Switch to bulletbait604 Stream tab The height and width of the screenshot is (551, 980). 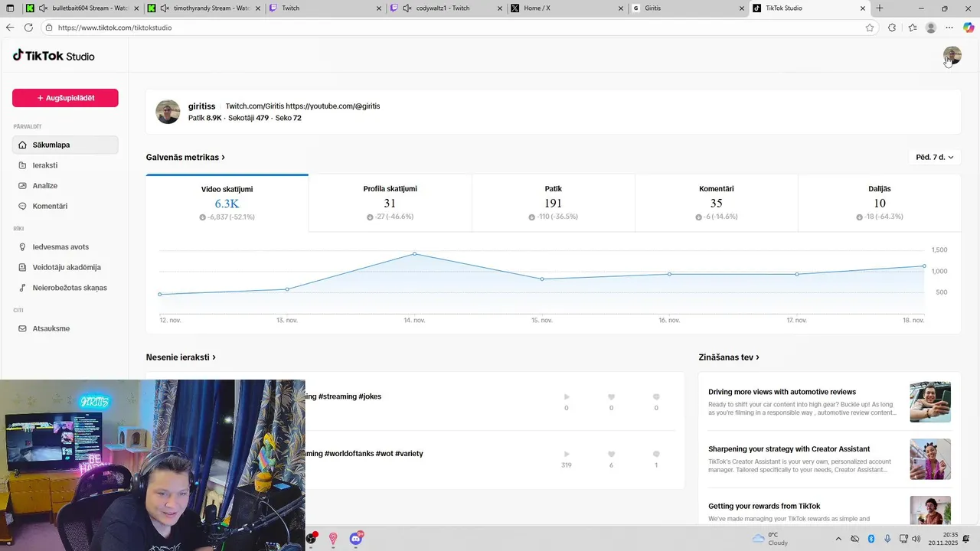(x=83, y=8)
